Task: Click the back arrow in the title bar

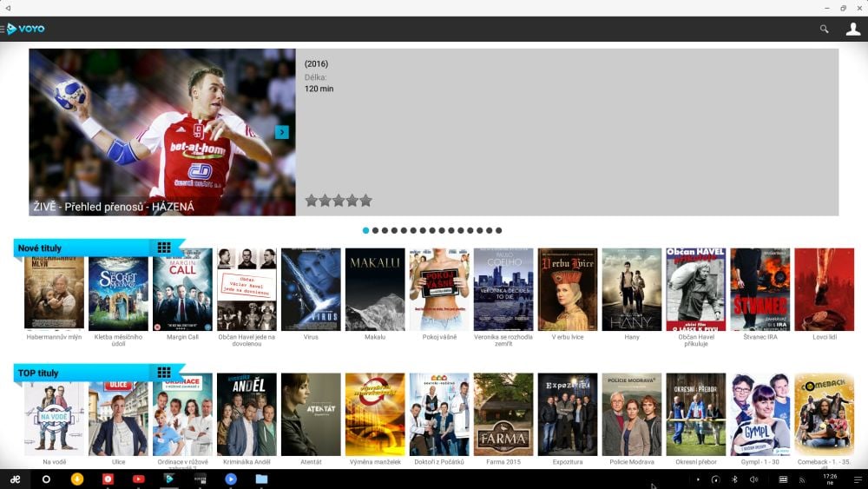Action: coord(8,8)
